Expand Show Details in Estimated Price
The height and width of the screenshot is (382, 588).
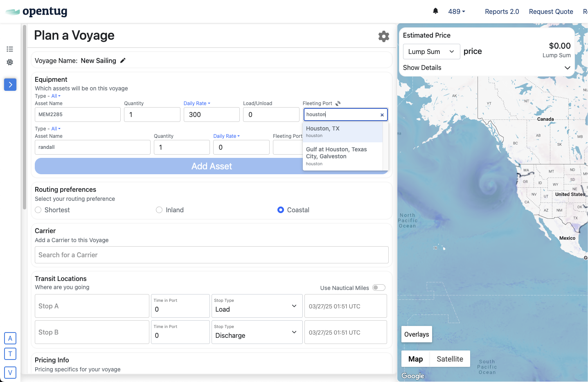pos(568,68)
